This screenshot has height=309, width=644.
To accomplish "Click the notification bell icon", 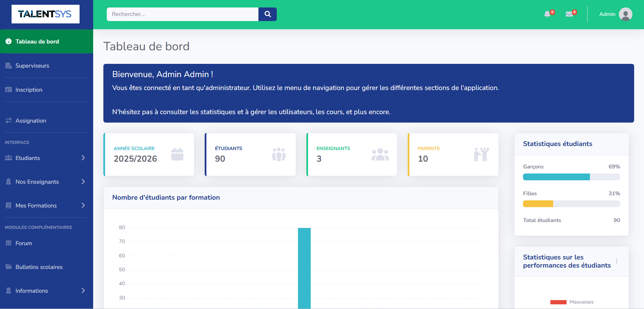I will click(547, 14).
